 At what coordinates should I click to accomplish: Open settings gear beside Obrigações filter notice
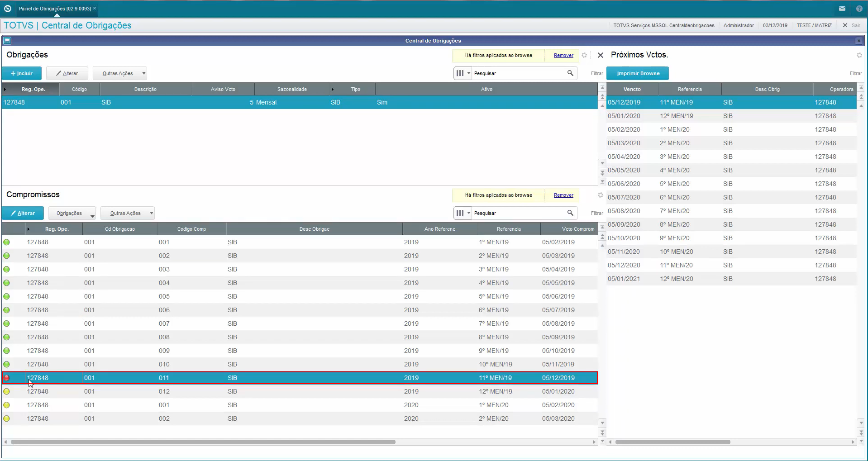[584, 55]
